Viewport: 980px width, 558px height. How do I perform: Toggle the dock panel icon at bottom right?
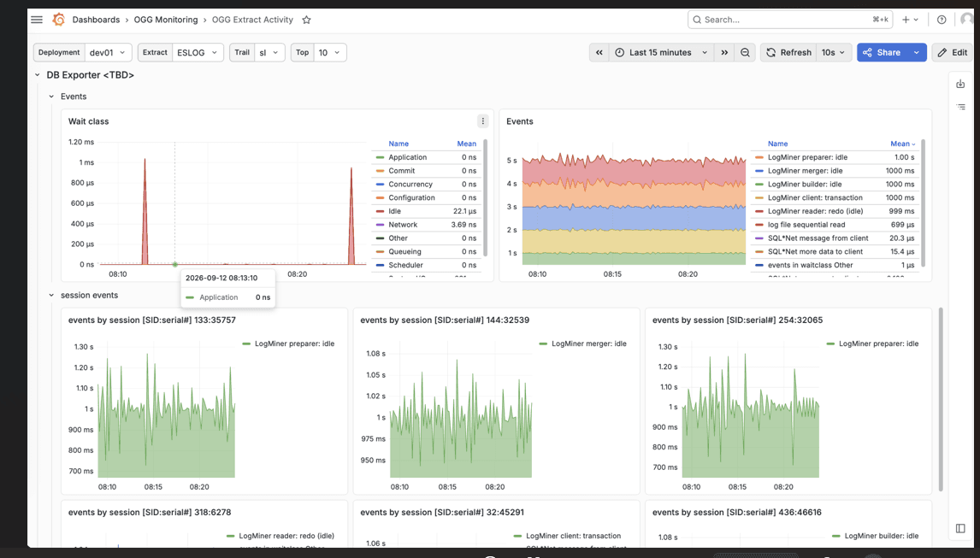point(960,529)
